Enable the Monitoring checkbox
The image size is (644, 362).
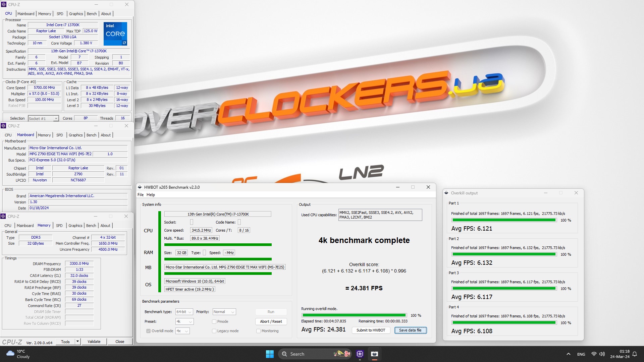click(258, 331)
